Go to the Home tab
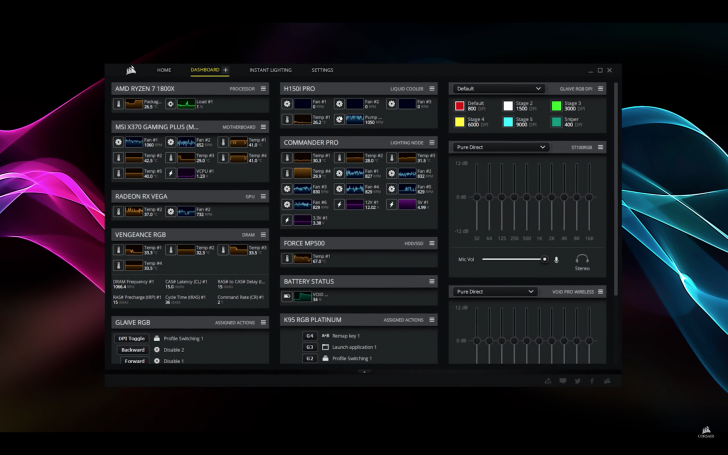Image resolution: width=728 pixels, height=455 pixels. (x=164, y=70)
